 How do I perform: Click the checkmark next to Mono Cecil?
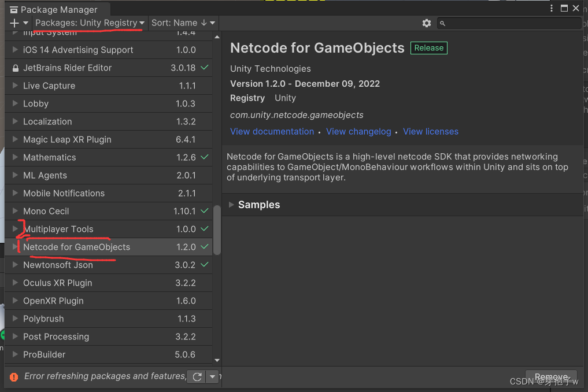204,210
